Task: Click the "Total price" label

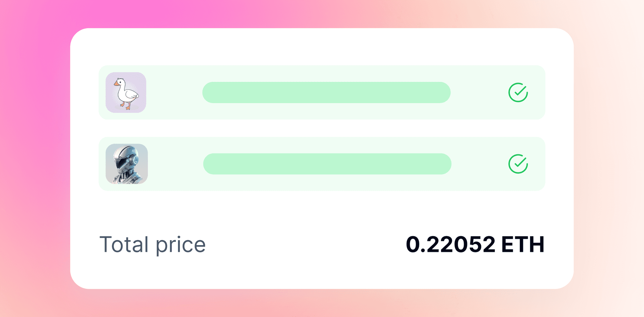Action: 153,244
